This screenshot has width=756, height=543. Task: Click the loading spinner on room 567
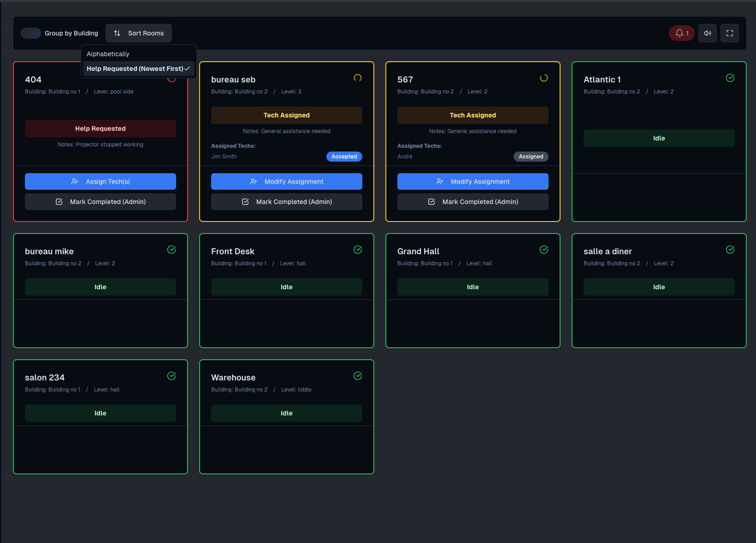click(x=544, y=78)
